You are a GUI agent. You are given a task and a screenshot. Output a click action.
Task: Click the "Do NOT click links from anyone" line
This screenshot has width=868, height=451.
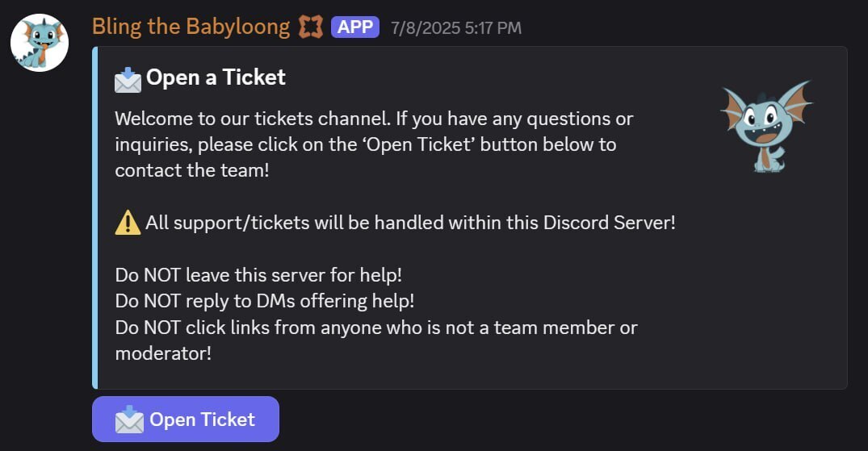pos(375,328)
